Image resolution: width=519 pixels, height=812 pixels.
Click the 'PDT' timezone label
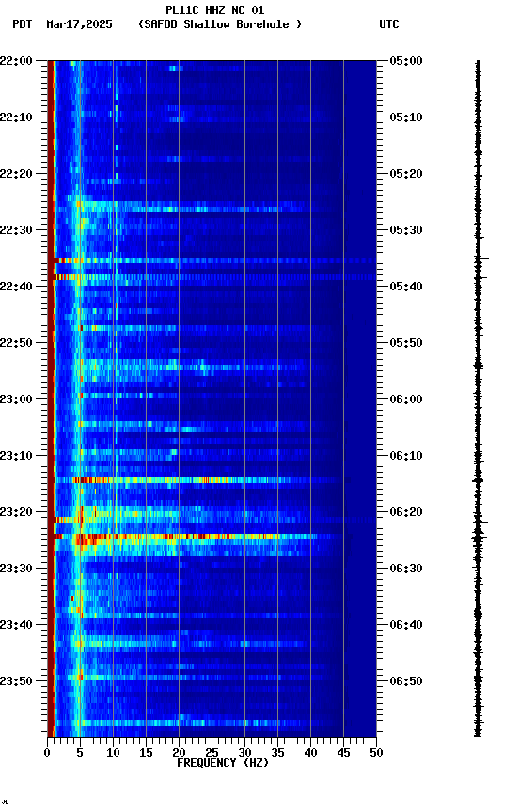coord(23,24)
